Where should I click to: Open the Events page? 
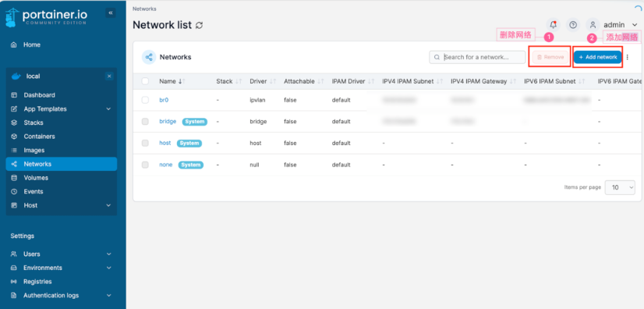[x=34, y=191]
